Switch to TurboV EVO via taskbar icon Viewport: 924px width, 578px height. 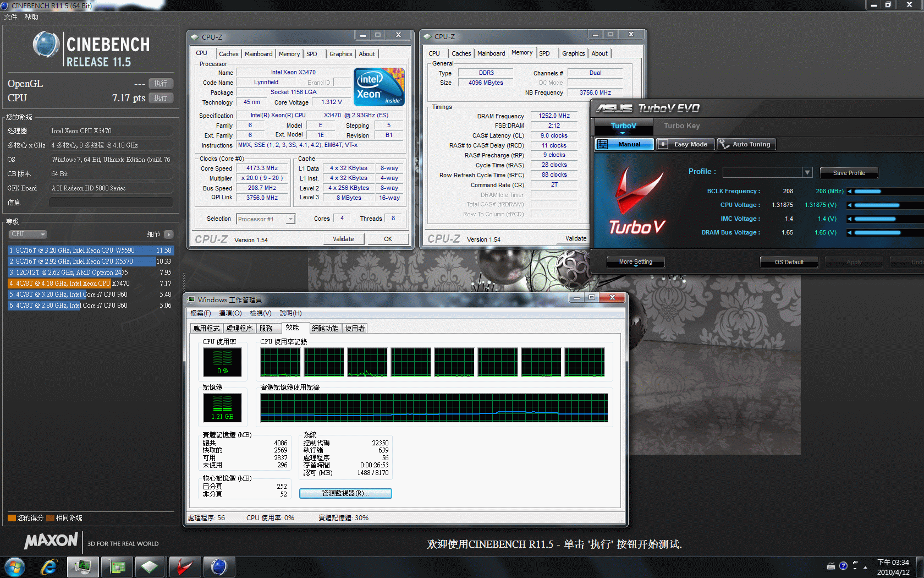(184, 567)
